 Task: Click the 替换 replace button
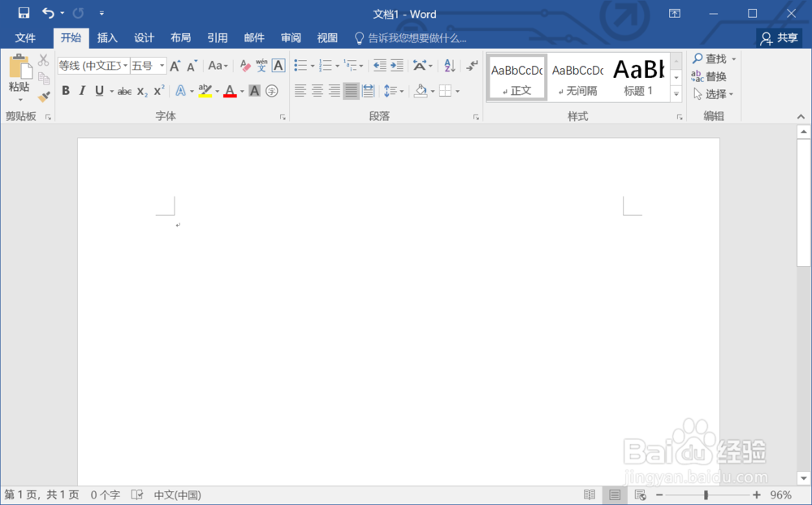point(709,76)
